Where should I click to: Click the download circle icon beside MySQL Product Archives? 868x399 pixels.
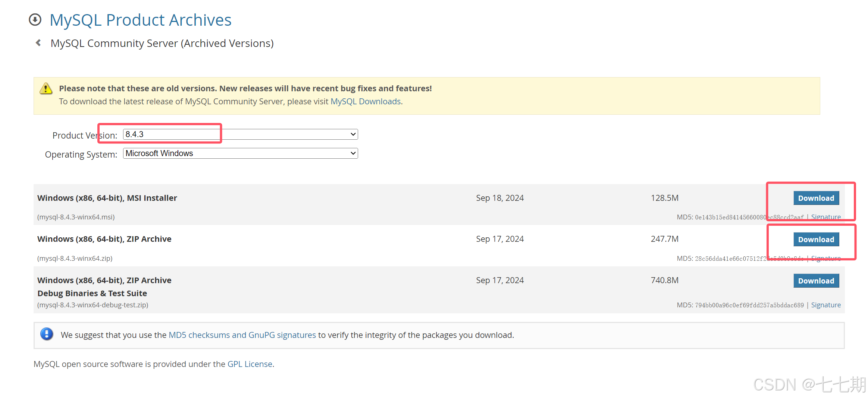[35, 20]
